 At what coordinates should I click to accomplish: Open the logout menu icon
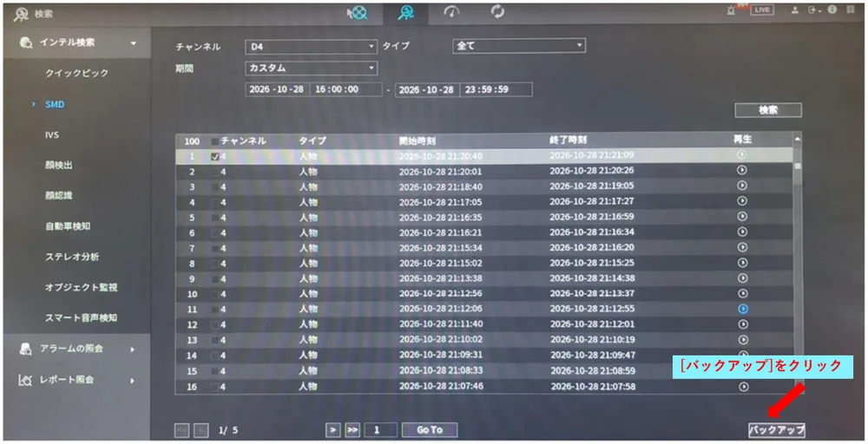pos(814,10)
